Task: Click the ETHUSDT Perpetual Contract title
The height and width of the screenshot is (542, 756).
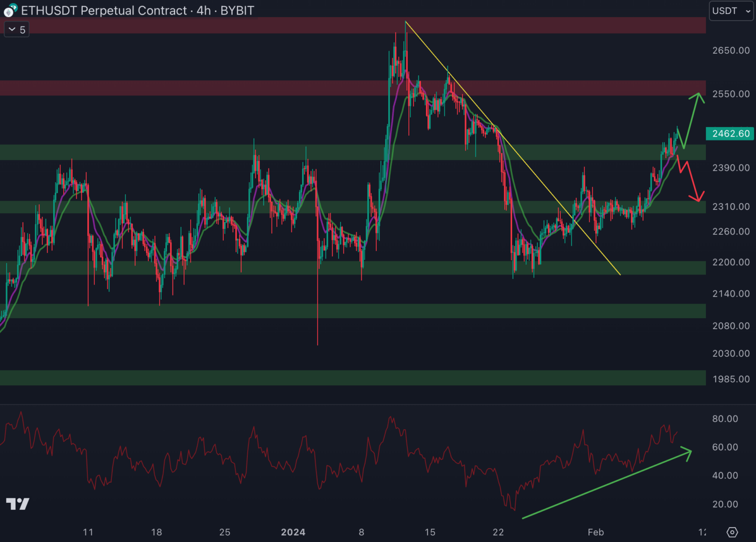Action: pyautogui.click(x=104, y=11)
